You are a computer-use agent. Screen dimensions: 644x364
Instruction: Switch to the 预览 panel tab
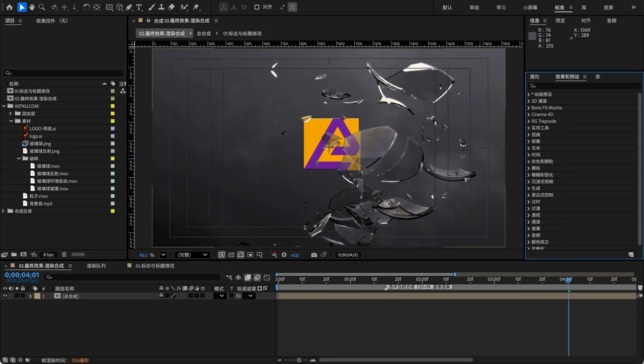pos(560,21)
